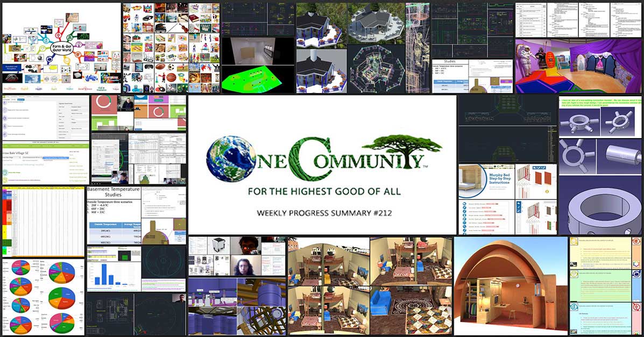Click the 'For The Highest Good Of All' tagline

323,191
